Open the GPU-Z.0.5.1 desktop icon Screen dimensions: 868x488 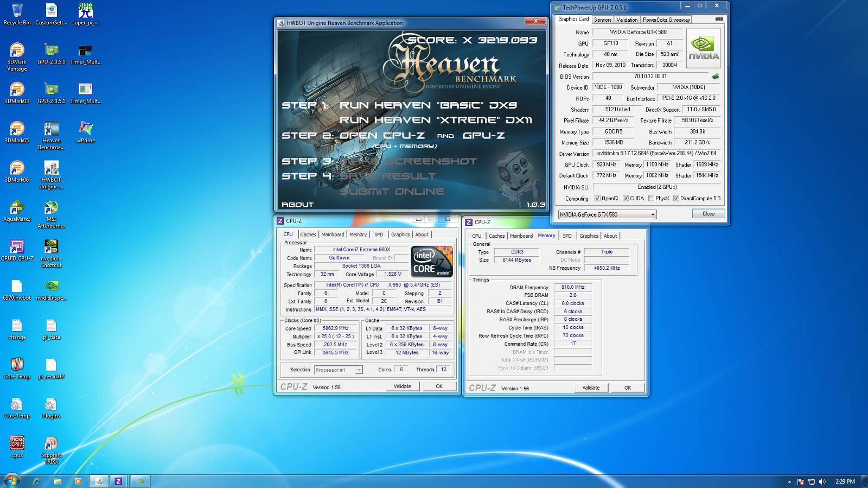pyautogui.click(x=52, y=93)
